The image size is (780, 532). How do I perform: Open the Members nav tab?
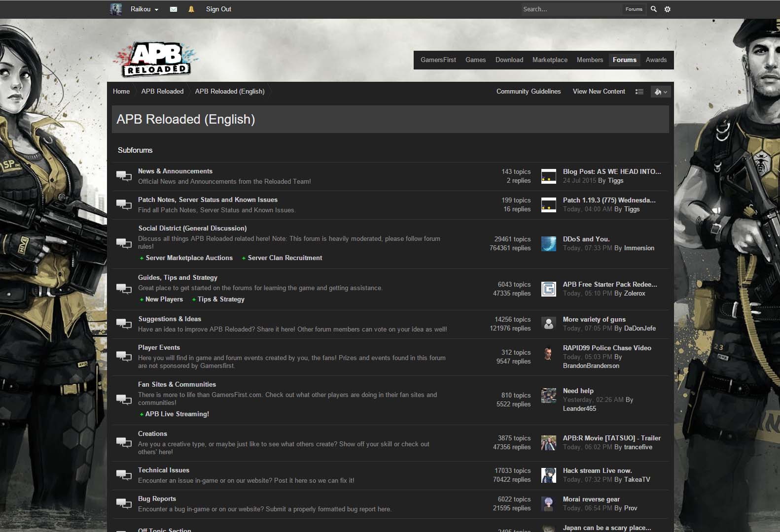(590, 60)
